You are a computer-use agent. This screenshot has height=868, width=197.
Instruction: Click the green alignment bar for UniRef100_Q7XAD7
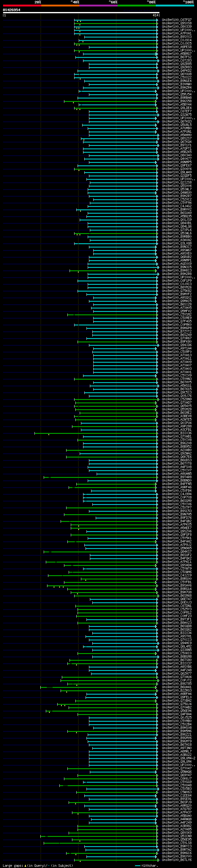click(116, 403)
